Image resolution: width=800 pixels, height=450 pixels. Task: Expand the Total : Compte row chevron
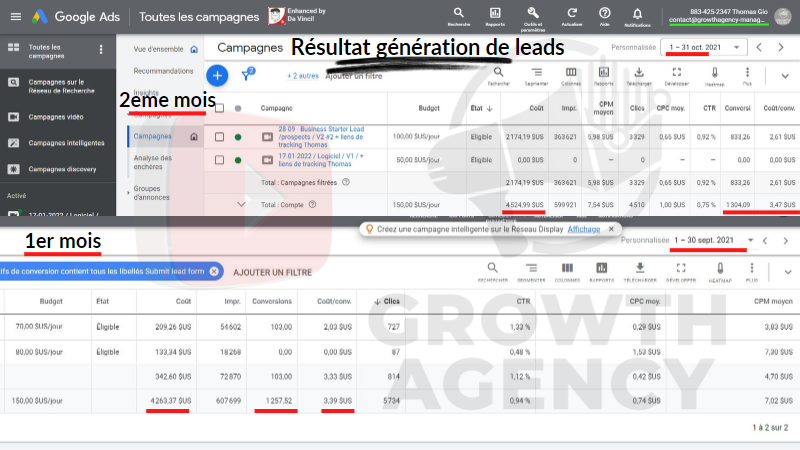coord(241,204)
